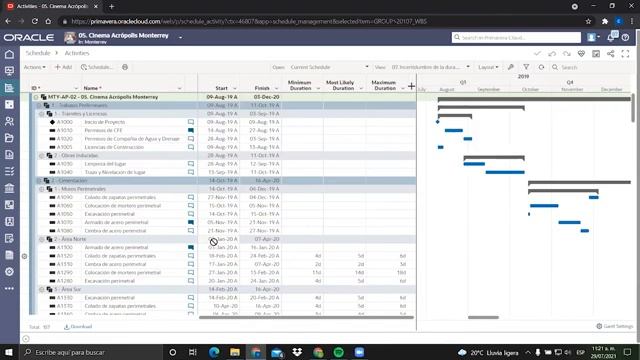Open the filter funnel icon
Viewport: 640px width, 360px height.
coord(526,67)
